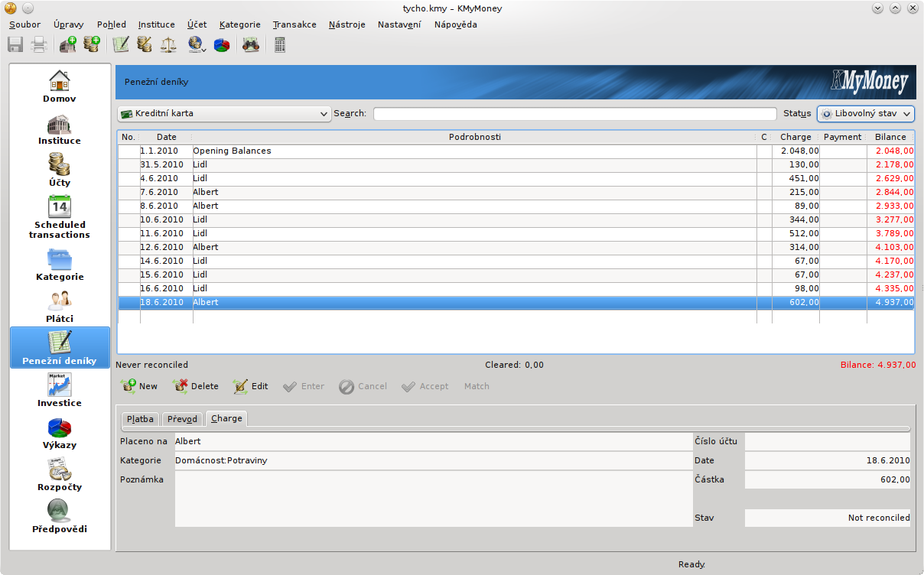Open the Nástroje menu

pyautogui.click(x=347, y=24)
